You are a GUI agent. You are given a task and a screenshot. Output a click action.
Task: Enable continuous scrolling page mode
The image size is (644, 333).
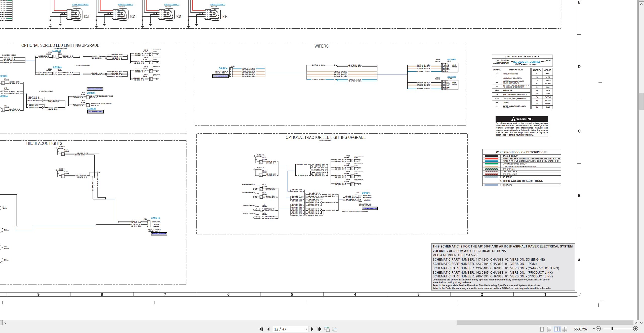[549, 329]
